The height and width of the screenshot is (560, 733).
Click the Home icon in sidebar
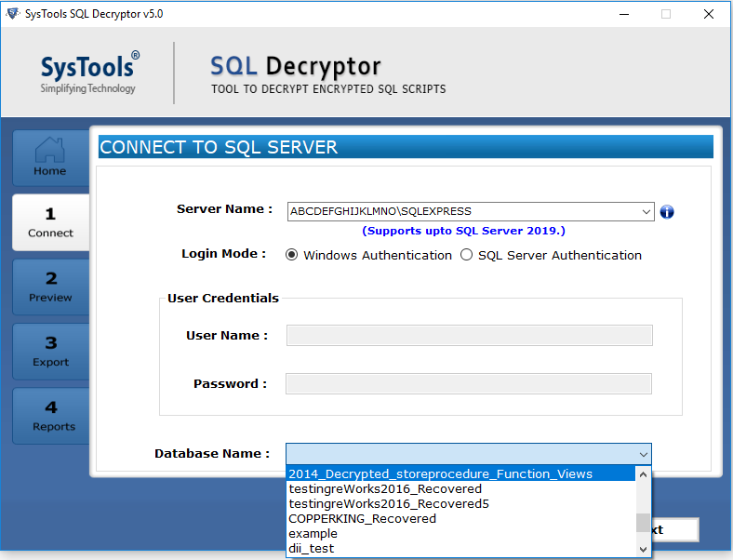pyautogui.click(x=50, y=157)
